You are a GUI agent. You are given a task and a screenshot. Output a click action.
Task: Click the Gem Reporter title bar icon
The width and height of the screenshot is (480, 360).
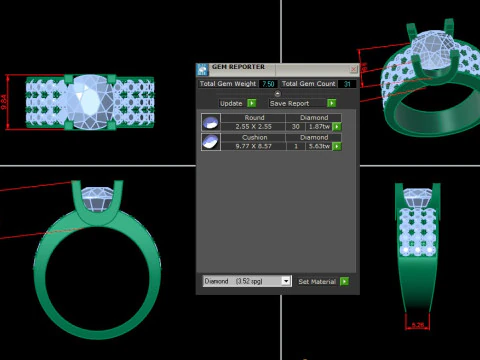202,70
